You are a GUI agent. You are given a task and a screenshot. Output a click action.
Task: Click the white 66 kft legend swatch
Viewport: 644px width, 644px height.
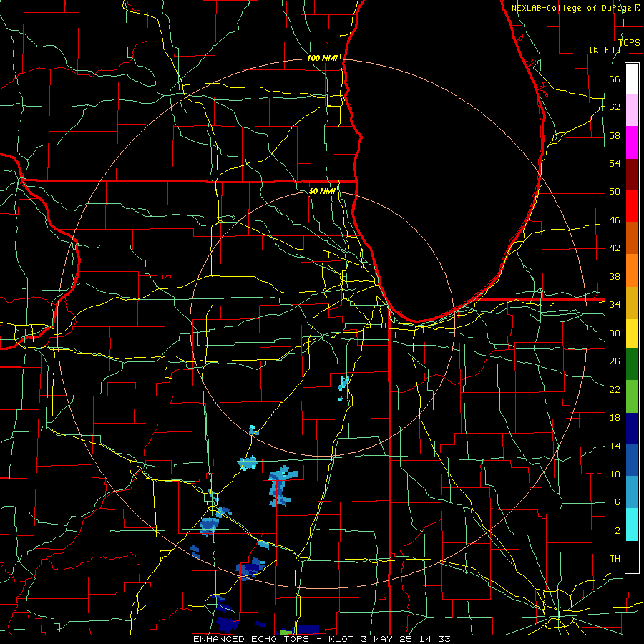pos(632,79)
